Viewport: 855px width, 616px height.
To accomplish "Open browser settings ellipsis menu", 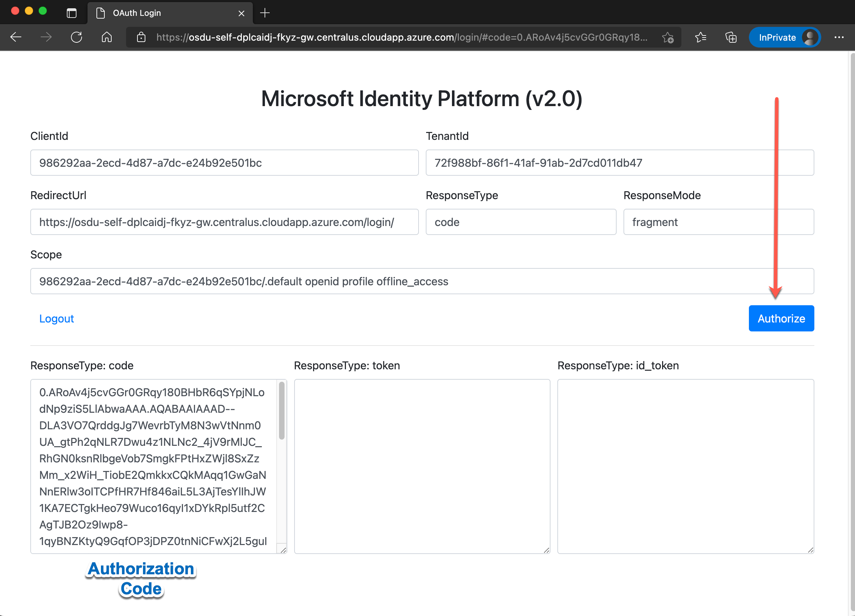I will coord(839,37).
